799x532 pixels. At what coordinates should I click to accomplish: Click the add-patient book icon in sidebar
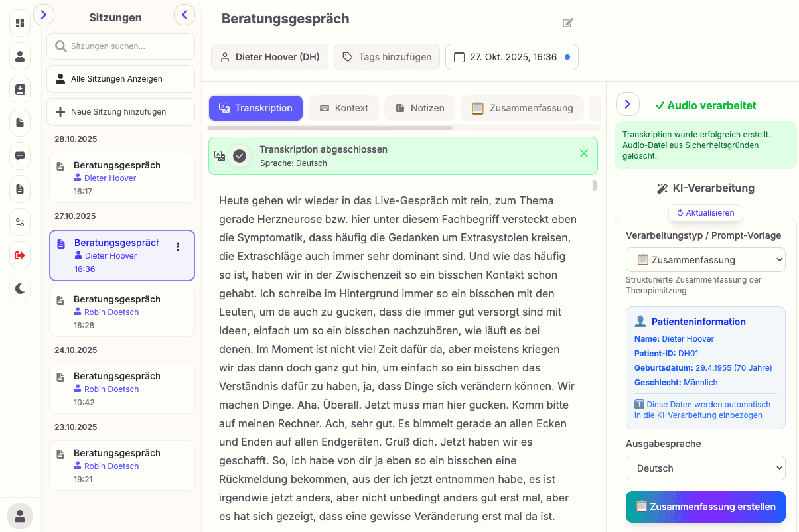20,90
